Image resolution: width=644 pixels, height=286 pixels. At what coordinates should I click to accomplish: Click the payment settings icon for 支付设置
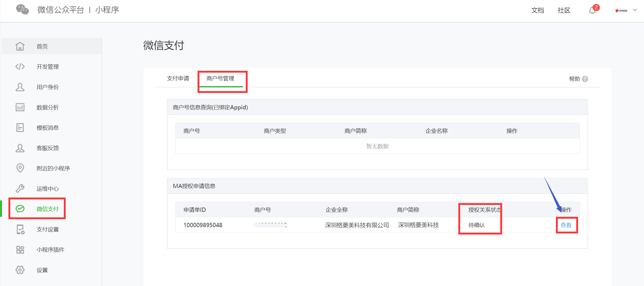tap(20, 229)
